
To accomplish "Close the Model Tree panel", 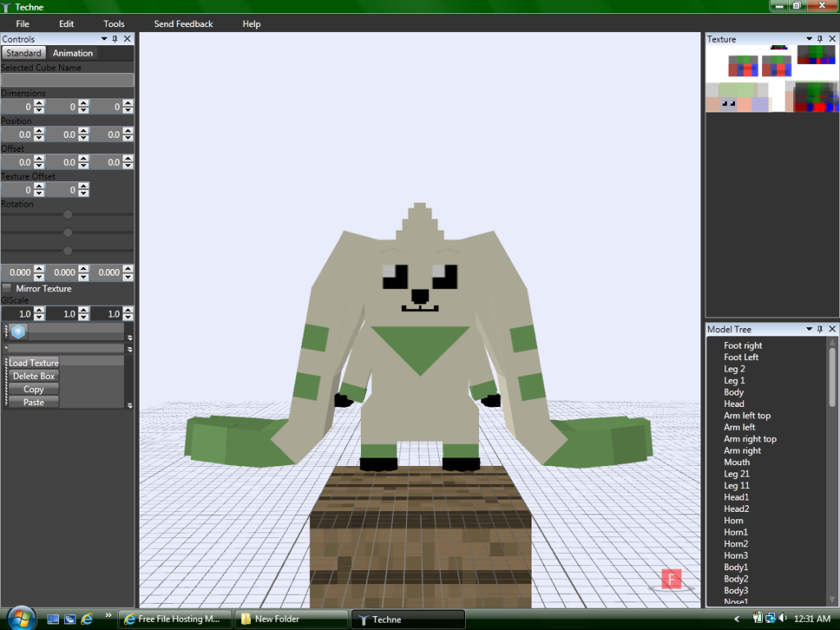I will 832,329.
